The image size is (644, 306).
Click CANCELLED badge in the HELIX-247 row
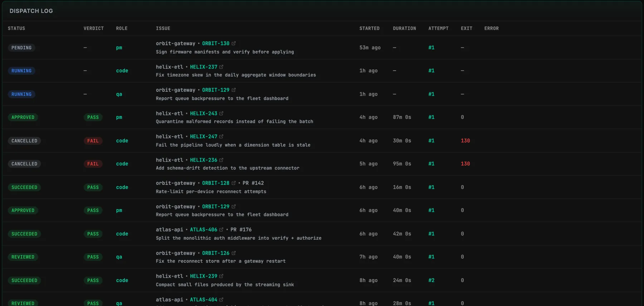24,141
